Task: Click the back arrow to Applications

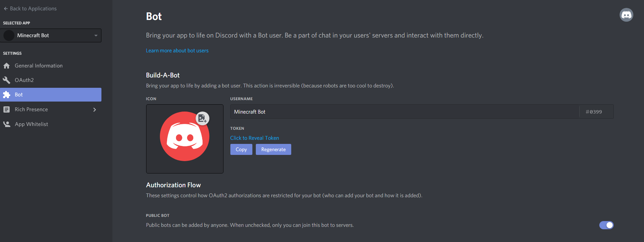Action: tap(6, 9)
